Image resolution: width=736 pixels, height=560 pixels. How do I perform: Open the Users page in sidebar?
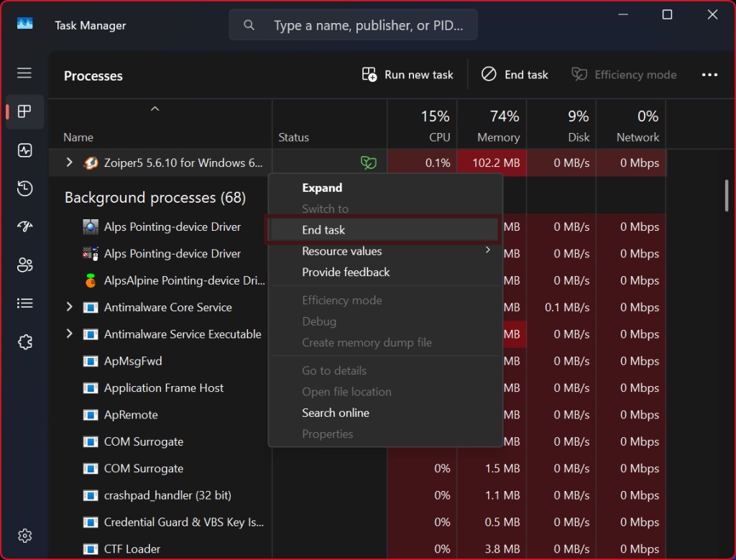pos(24,265)
